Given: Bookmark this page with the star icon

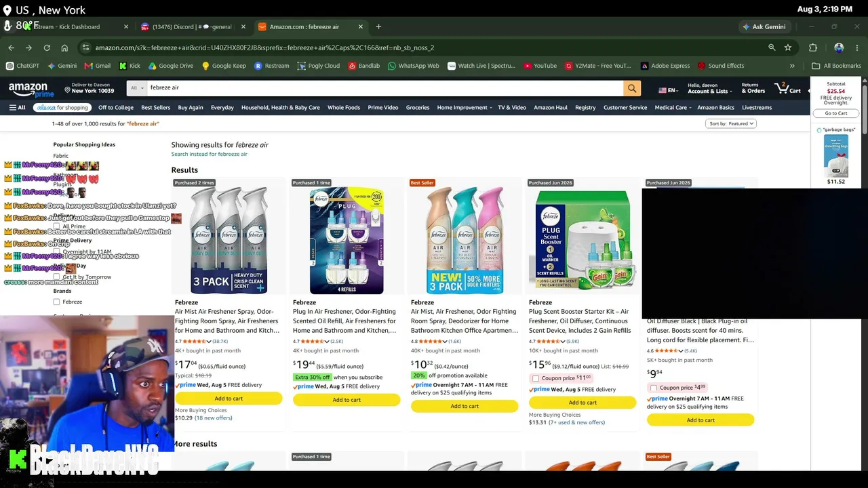Looking at the screenshot, I should pyautogui.click(x=788, y=47).
